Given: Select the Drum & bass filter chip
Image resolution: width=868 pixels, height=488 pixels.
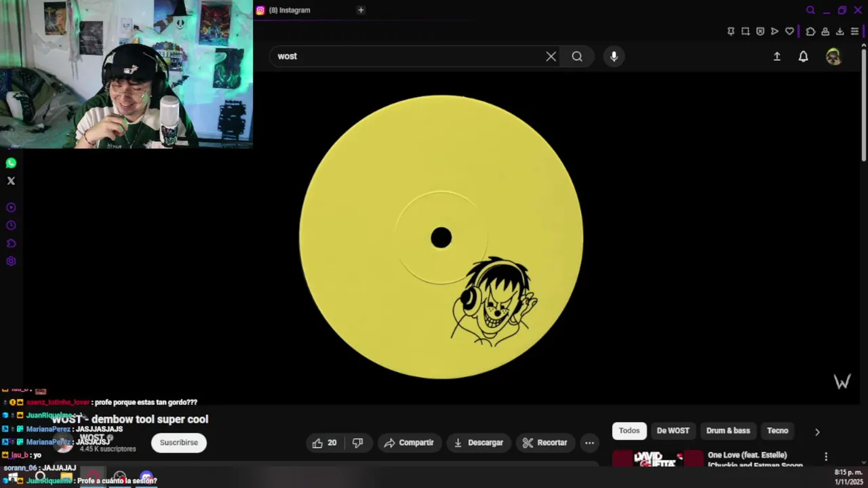Looking at the screenshot, I should [x=728, y=430].
